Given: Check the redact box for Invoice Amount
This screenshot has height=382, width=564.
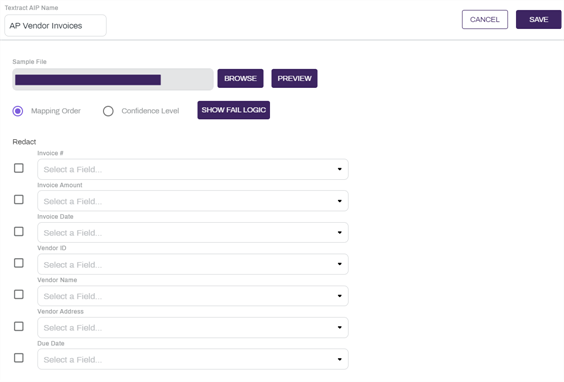Looking at the screenshot, I should tap(19, 200).
